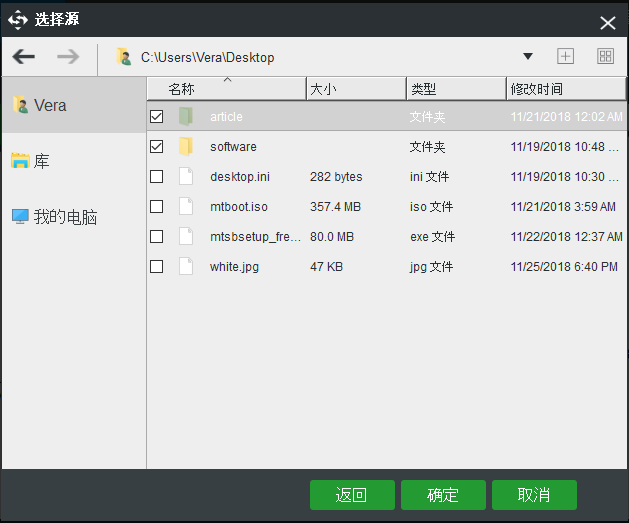
Task: Select Vera in the sidebar
Action: (x=74, y=105)
